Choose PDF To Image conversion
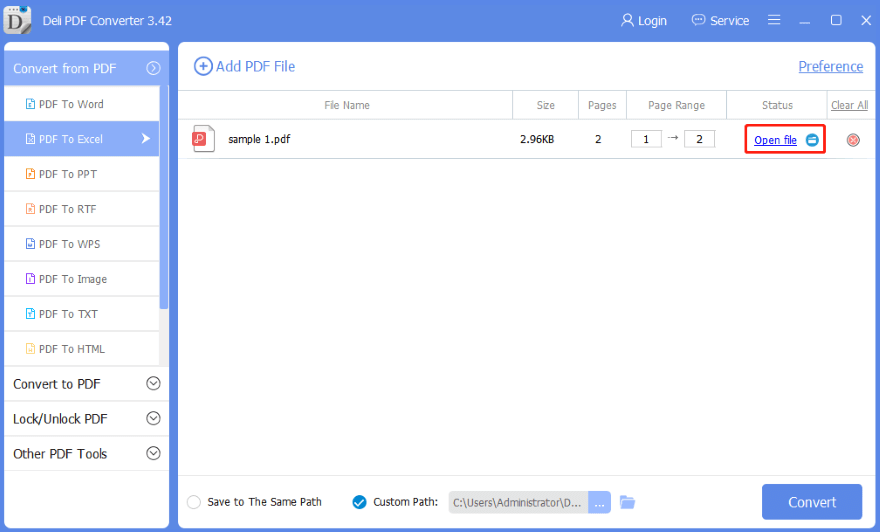 click(x=72, y=279)
